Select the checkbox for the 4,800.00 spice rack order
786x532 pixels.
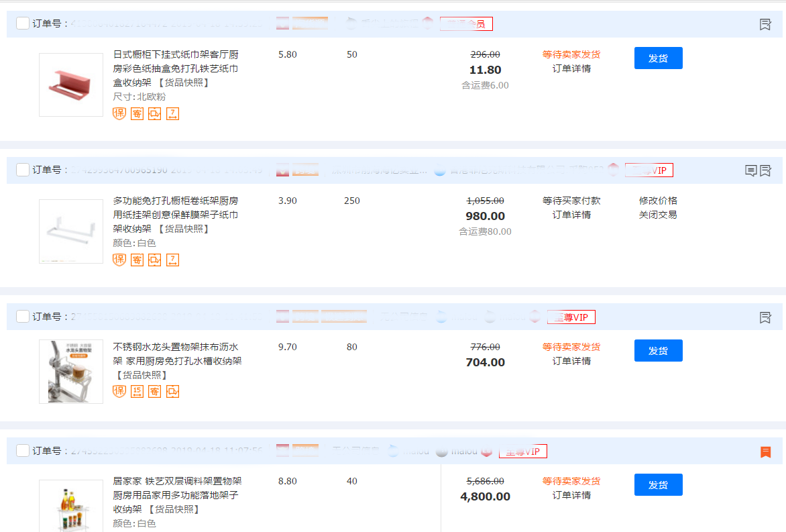(23, 450)
